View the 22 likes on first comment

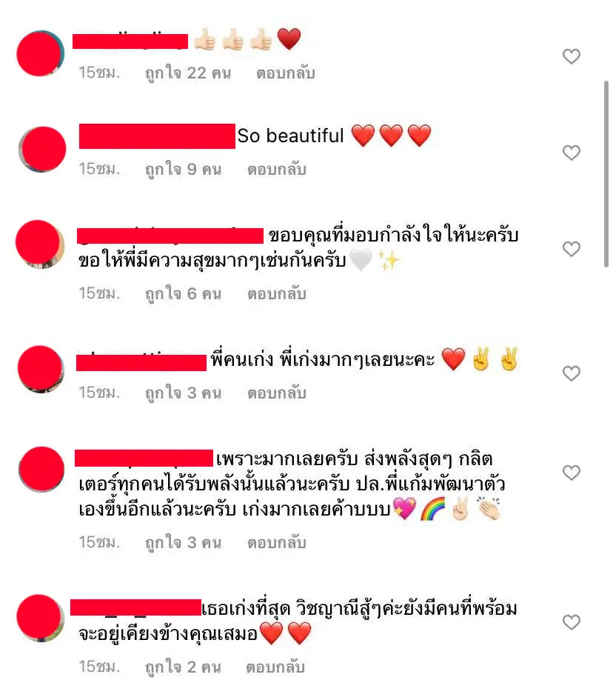tap(188, 73)
